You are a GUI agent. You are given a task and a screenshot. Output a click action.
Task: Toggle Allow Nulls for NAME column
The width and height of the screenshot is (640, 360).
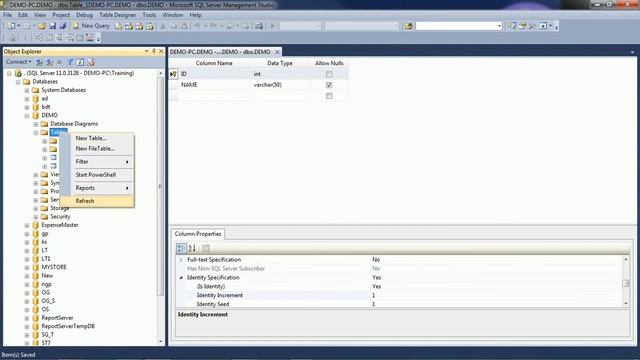coord(329,85)
